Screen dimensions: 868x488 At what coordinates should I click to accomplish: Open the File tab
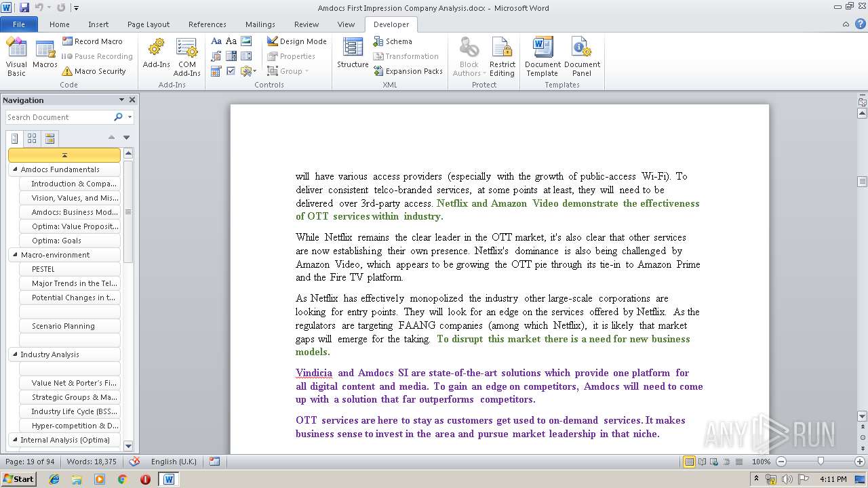point(19,24)
